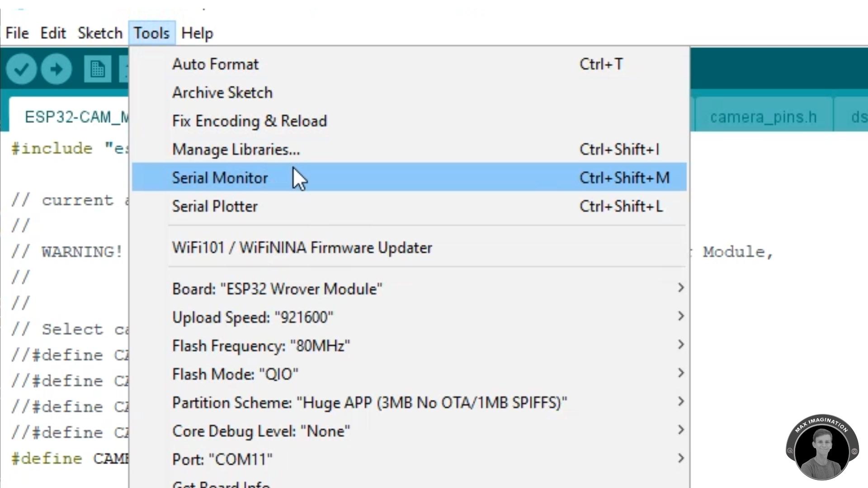Expand the Board submenu arrow
Image resolution: width=868 pixels, height=488 pixels.
[x=680, y=288]
